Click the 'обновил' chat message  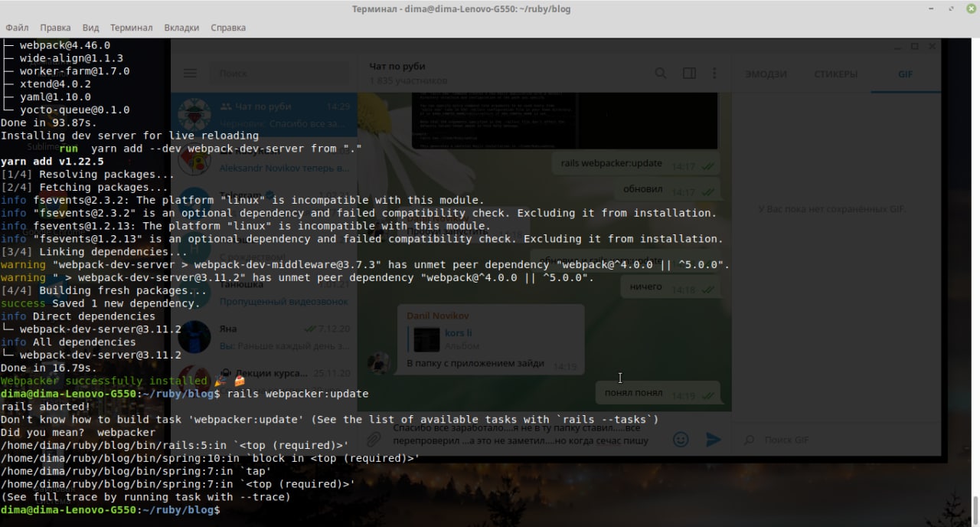coord(668,190)
